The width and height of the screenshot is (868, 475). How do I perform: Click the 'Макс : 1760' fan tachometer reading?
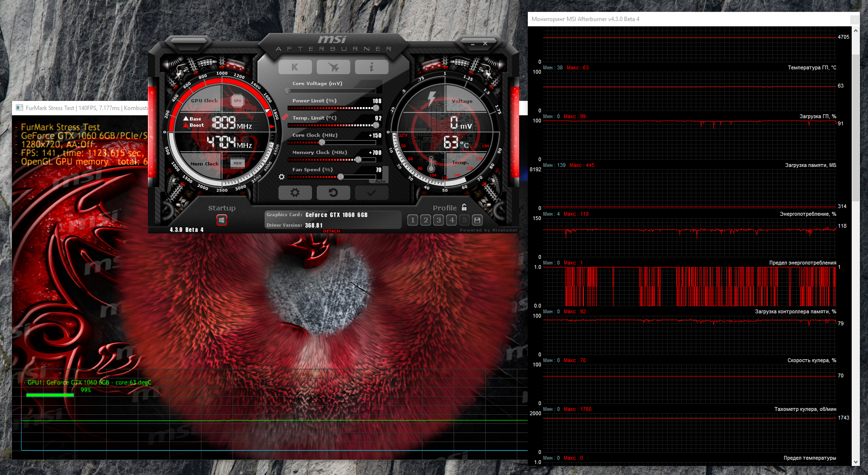[578, 409]
